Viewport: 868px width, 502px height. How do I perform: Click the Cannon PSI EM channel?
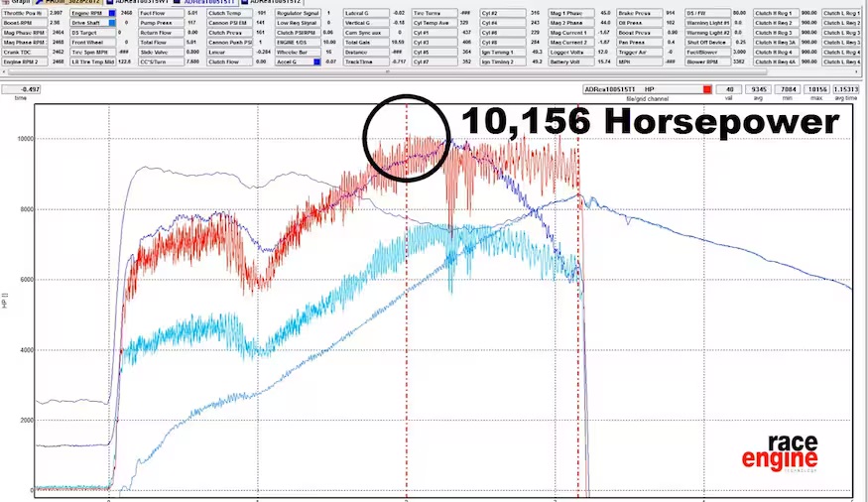click(230, 23)
